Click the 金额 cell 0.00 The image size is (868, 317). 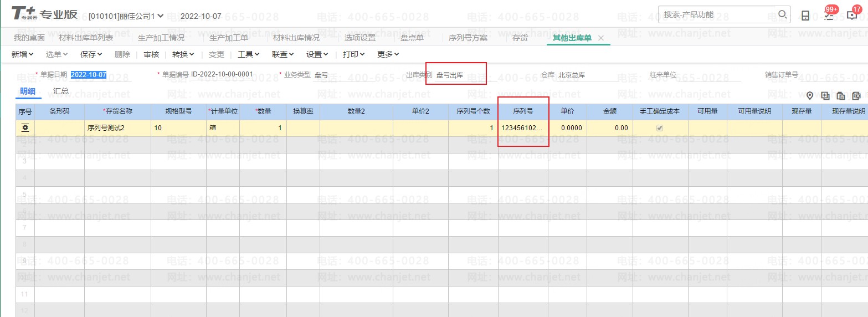point(610,128)
